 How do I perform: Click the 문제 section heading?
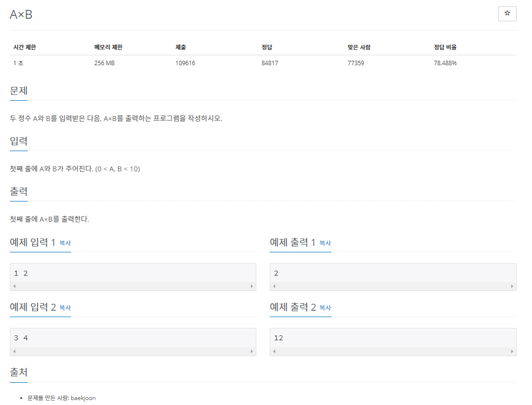tap(18, 91)
